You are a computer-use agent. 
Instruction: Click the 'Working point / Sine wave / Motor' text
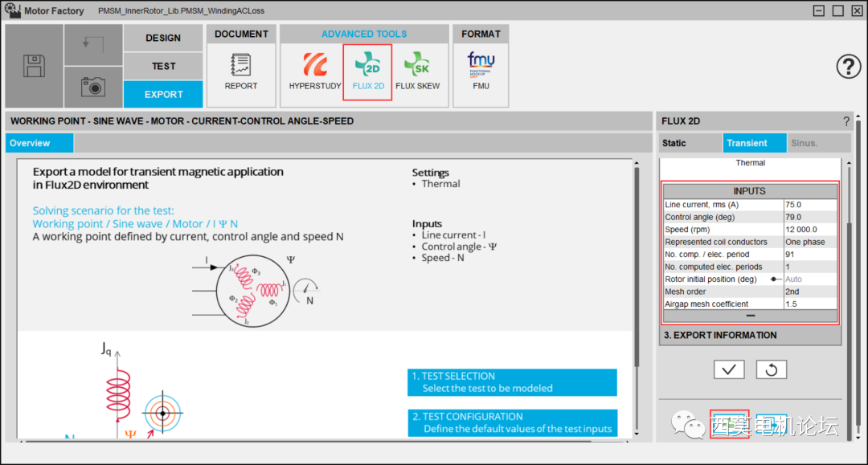pyautogui.click(x=135, y=224)
